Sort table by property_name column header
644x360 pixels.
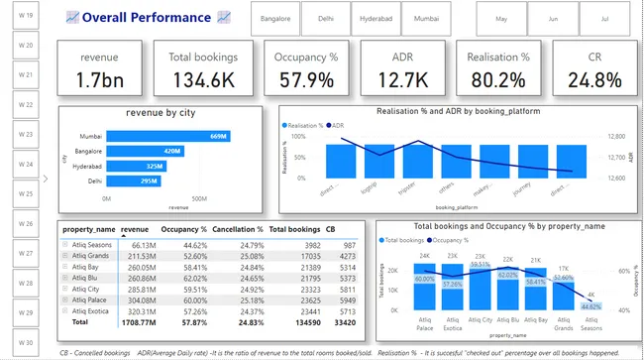point(89,230)
